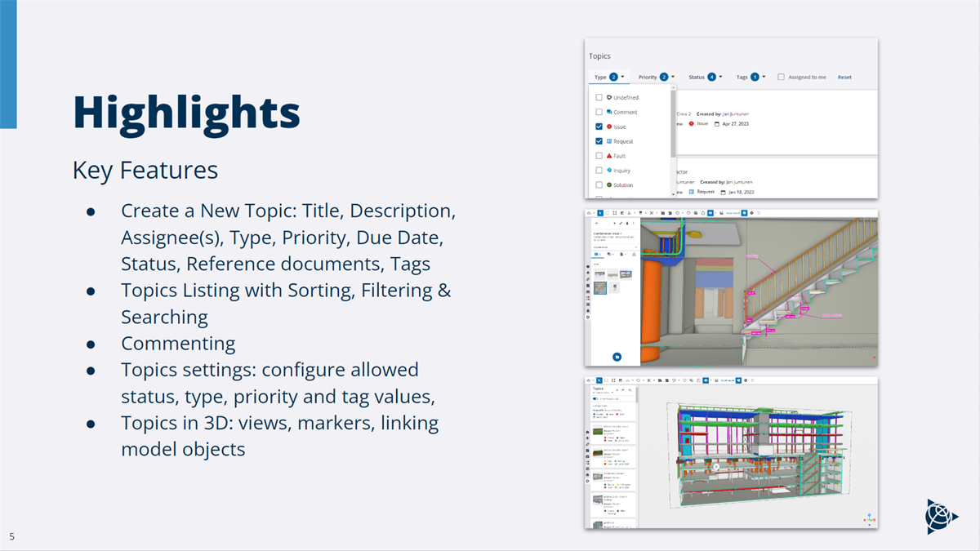Uncheck the Issue type filter checkbox
This screenshot has height=551, width=980.
(x=599, y=127)
